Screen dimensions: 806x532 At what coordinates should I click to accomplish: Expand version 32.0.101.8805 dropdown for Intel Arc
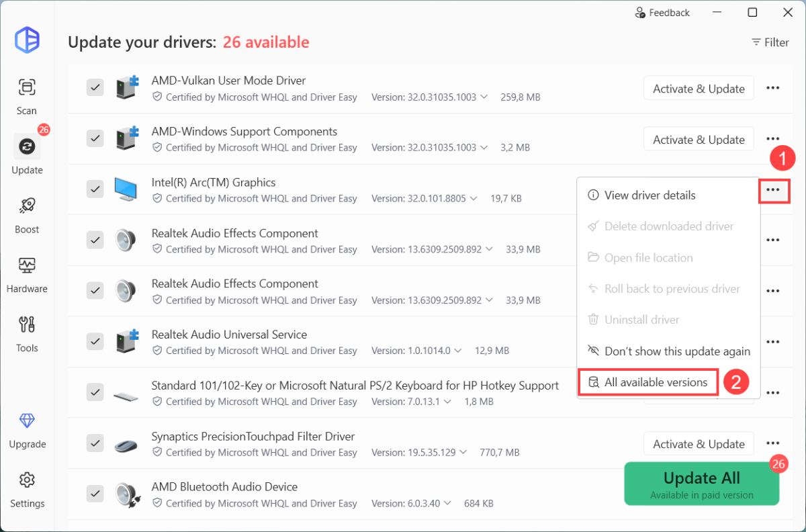click(x=474, y=199)
